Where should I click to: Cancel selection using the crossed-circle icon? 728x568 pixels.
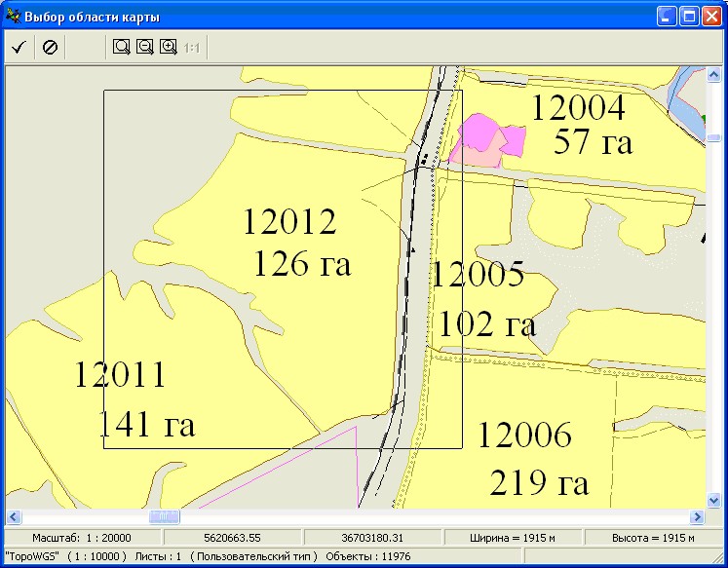pos(50,47)
